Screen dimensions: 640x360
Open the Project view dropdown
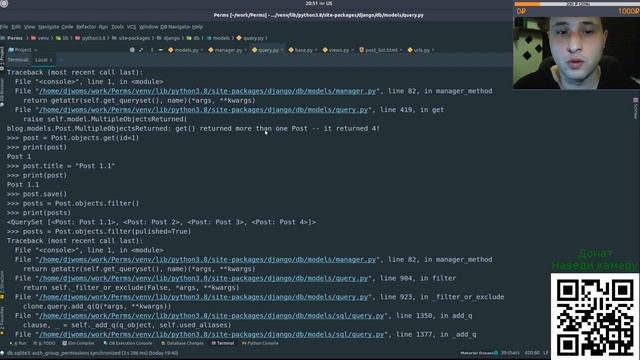coord(23,50)
